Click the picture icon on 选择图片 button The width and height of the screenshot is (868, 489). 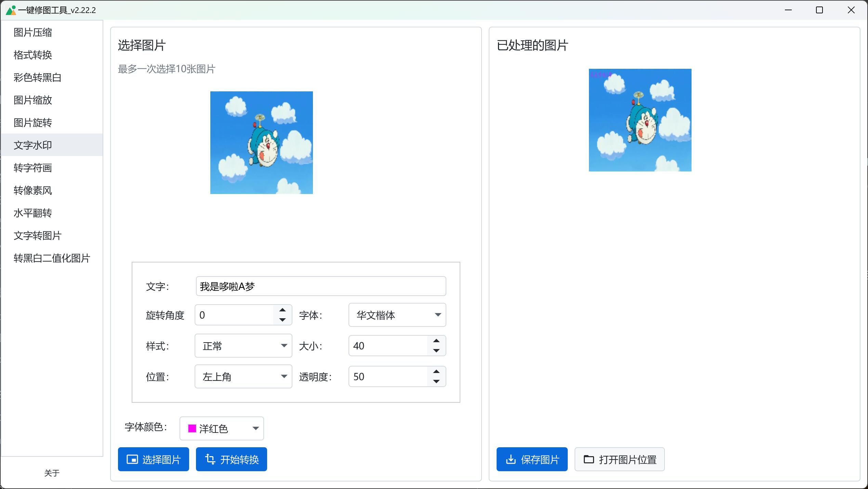(132, 459)
